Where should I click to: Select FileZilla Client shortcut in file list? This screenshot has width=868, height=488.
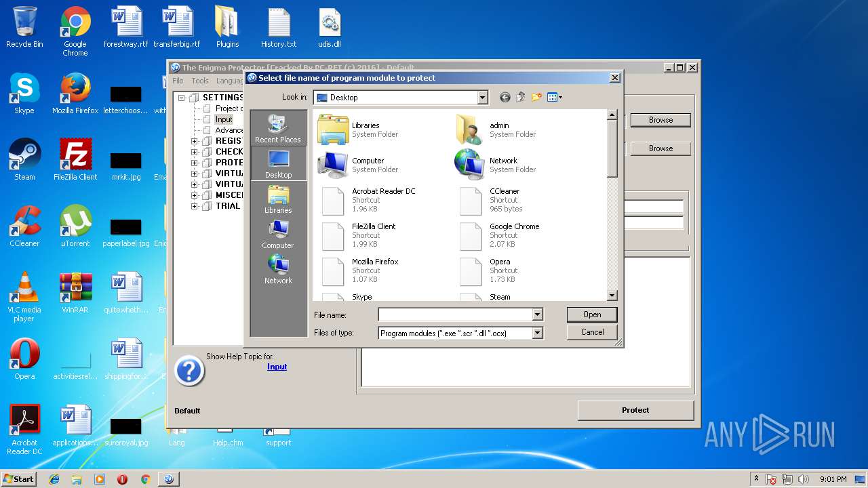[x=359, y=235]
